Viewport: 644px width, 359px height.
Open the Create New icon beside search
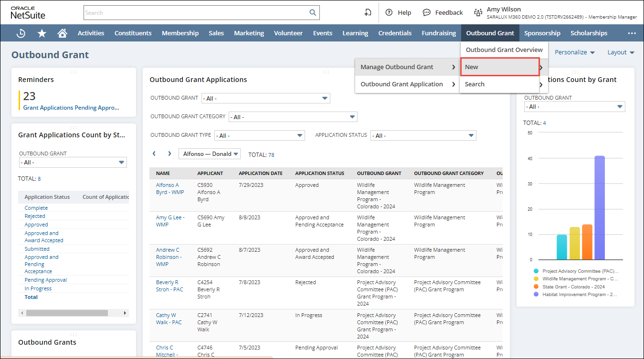(368, 13)
